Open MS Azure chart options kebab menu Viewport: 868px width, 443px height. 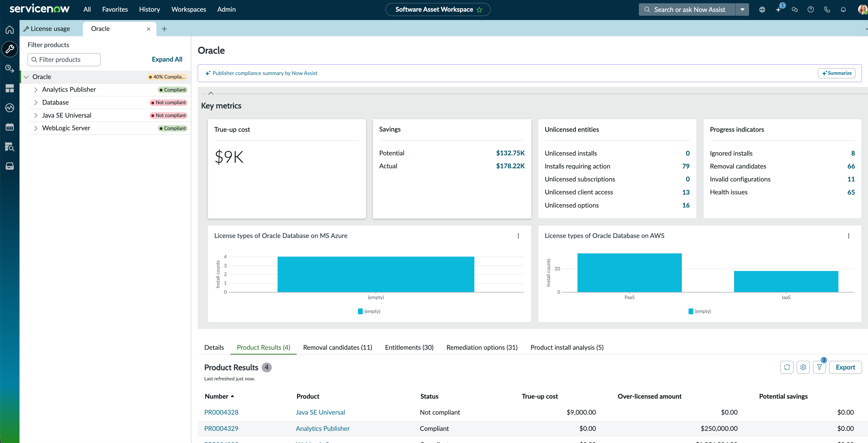pos(518,236)
